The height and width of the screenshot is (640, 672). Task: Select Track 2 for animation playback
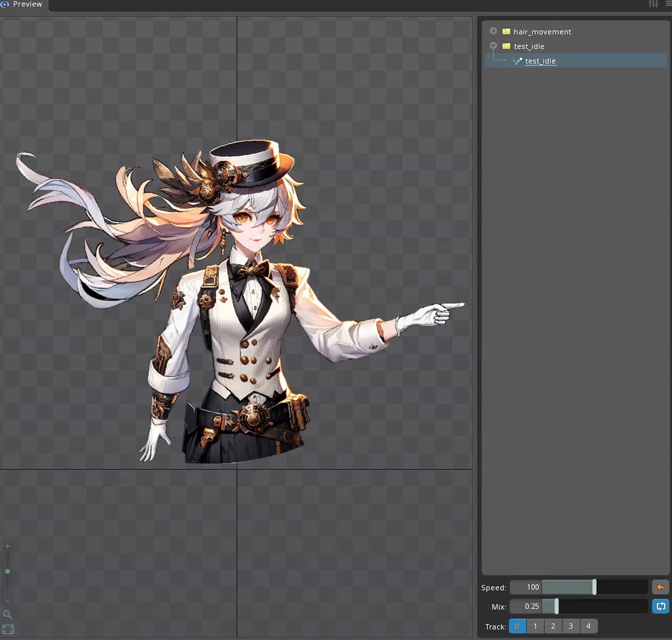[x=553, y=626]
